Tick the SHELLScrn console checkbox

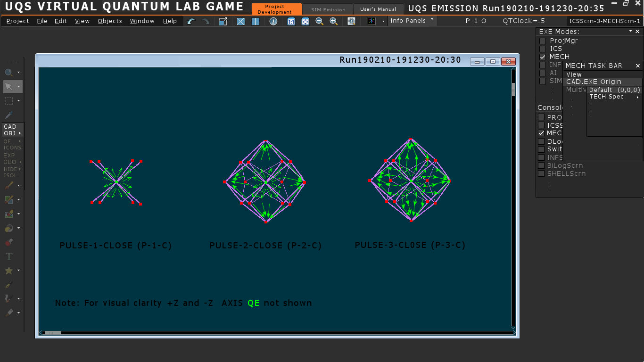(x=542, y=173)
